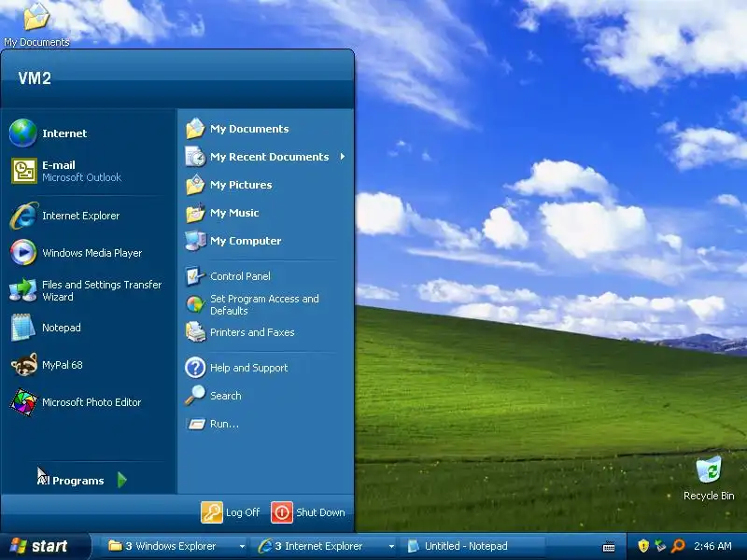
Task: Click the My Music text label
Action: tap(234, 213)
